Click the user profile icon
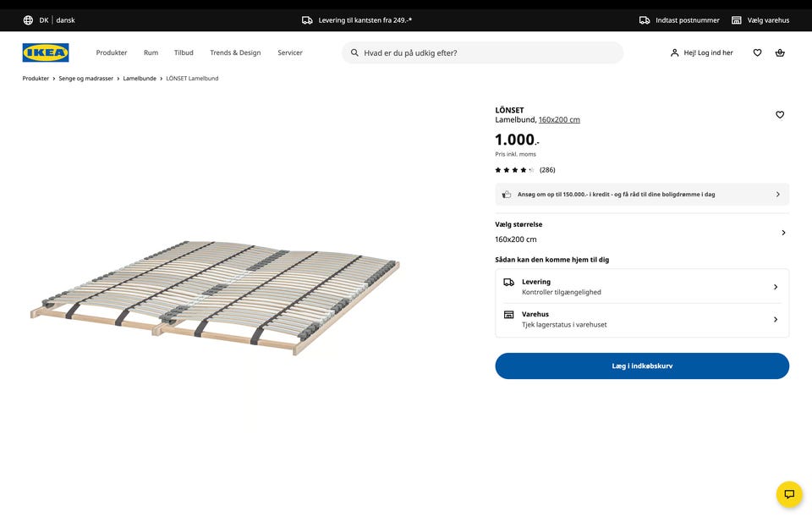 tap(674, 52)
